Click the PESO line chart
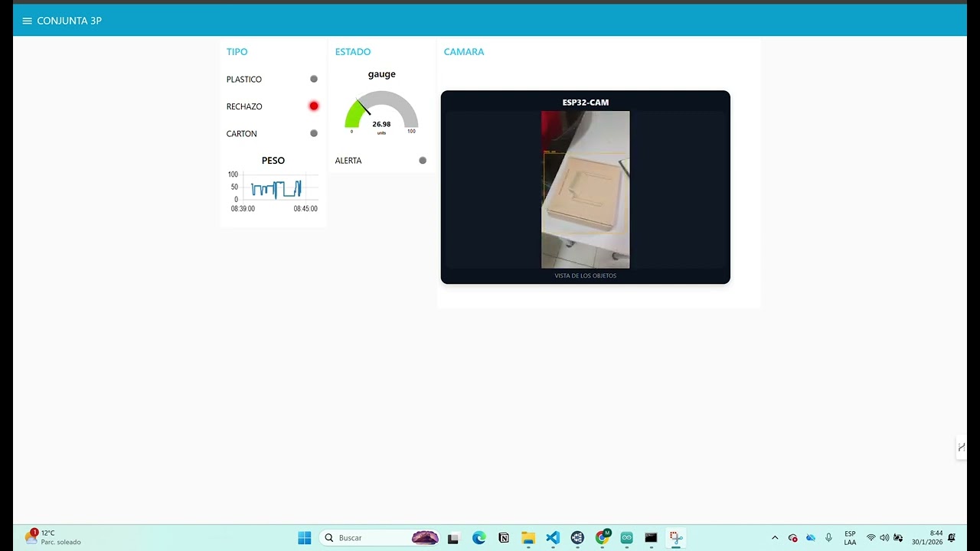The width and height of the screenshot is (980, 551). pos(273,191)
